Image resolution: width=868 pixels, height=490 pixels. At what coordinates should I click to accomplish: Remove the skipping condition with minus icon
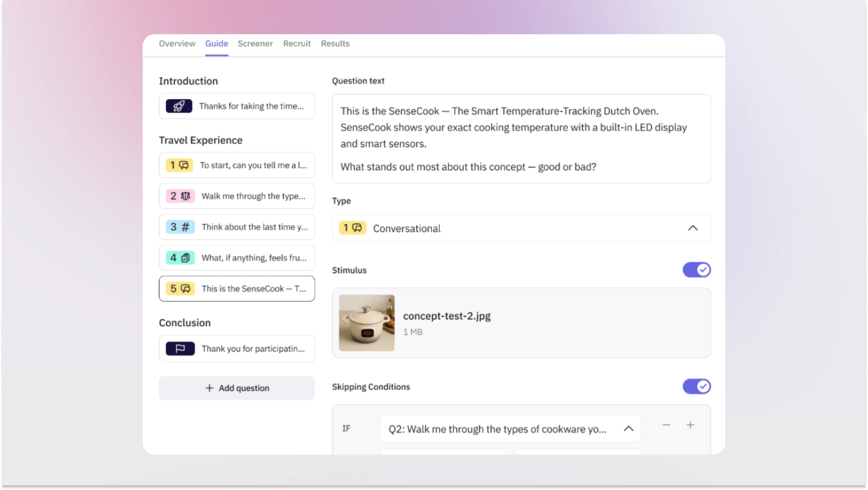coord(666,425)
